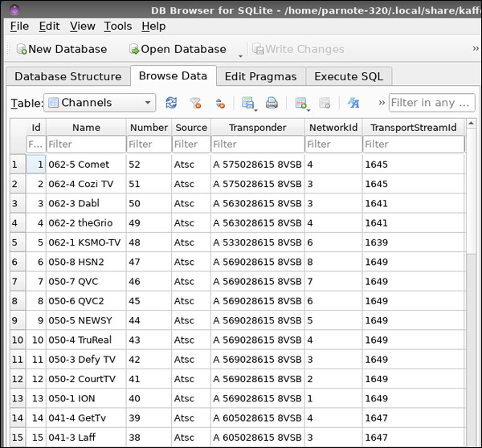Image resolution: width=482 pixels, height=448 pixels.
Task: Select the cell '062-5 Comet'
Action: pyautogui.click(x=86, y=165)
